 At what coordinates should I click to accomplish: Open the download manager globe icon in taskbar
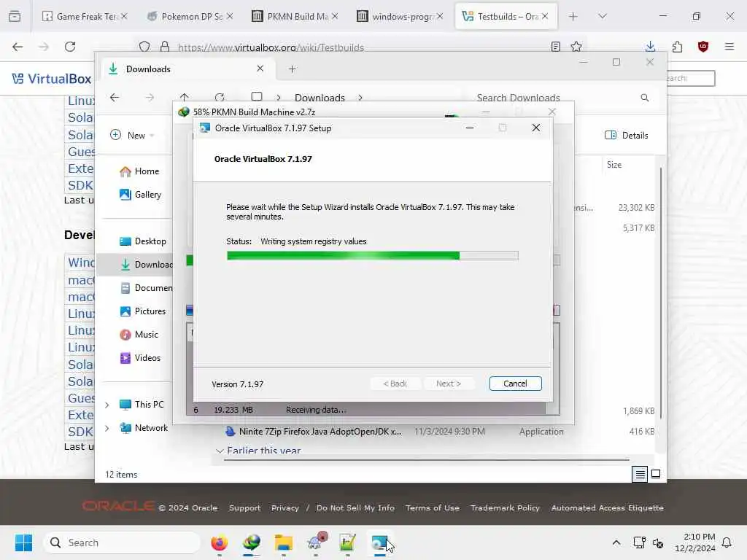[x=252, y=542]
